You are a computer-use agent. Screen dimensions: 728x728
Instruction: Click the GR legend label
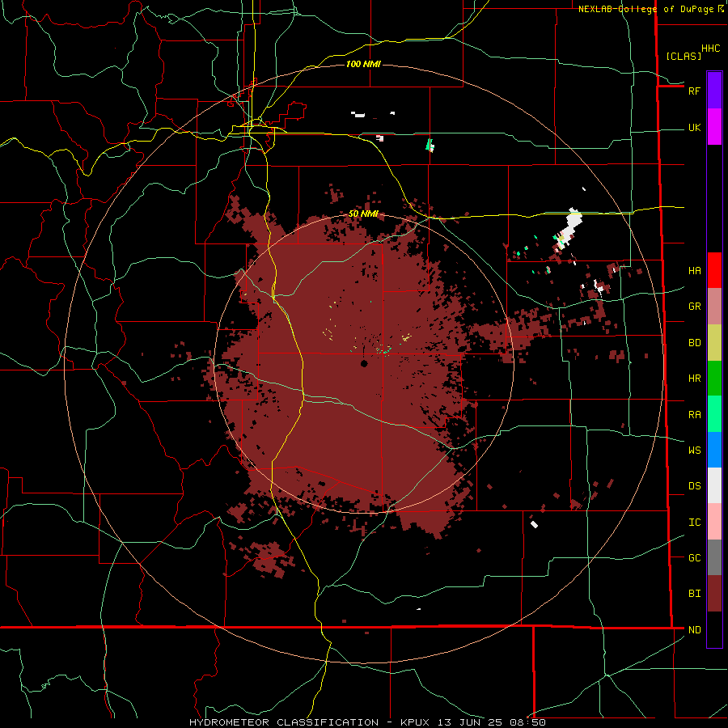tap(694, 307)
